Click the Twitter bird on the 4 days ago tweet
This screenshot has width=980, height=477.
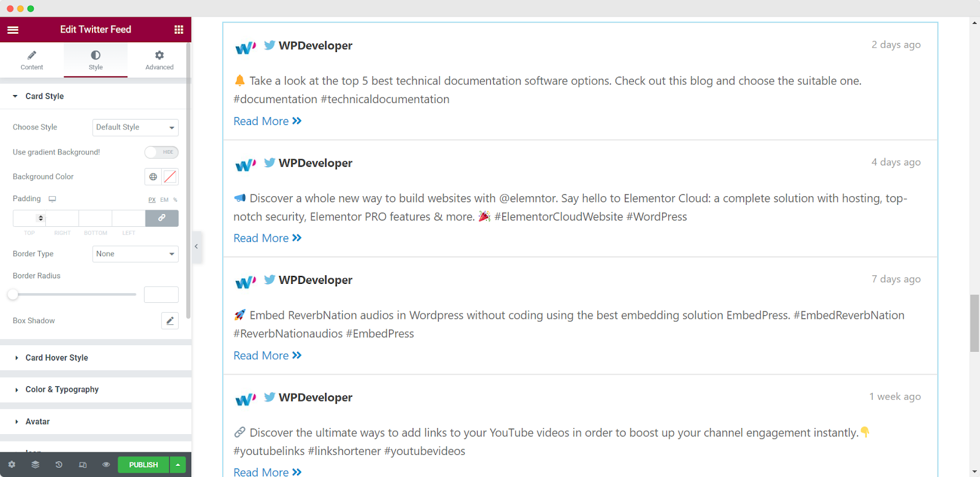pos(269,162)
